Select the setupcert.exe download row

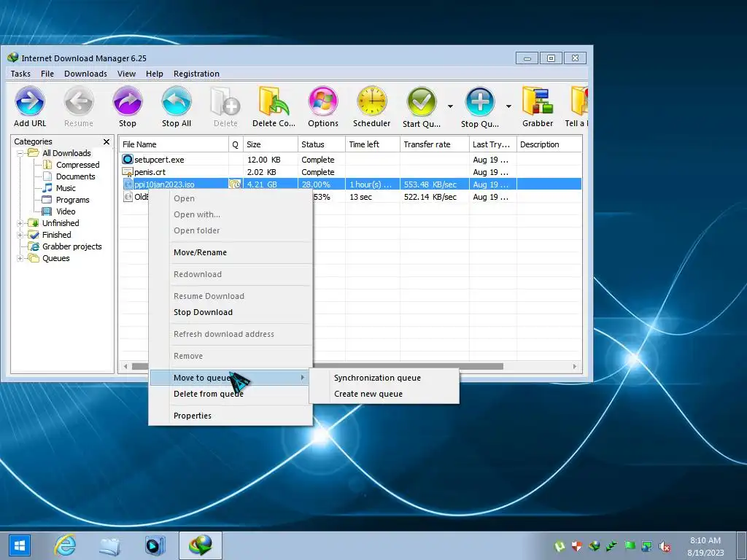coord(350,160)
